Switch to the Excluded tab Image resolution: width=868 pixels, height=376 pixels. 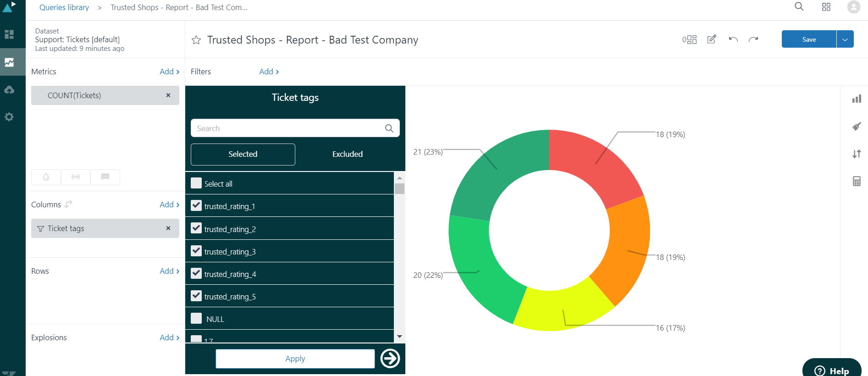click(x=348, y=155)
